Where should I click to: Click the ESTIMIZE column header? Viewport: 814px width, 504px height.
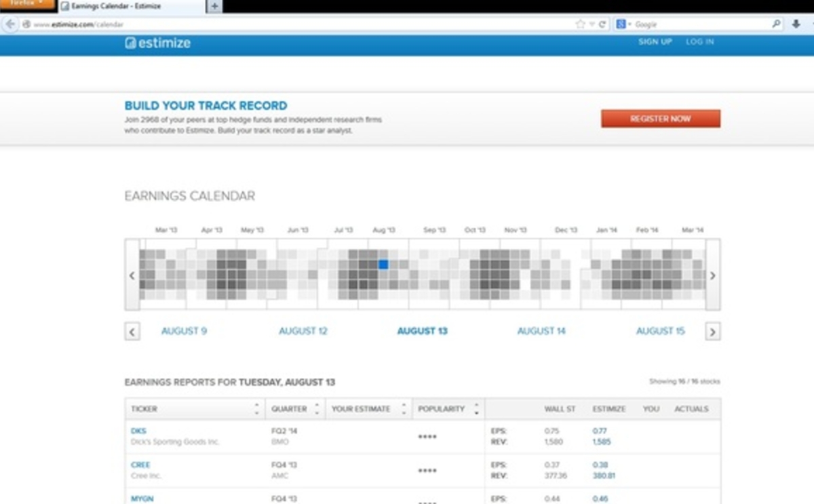[x=608, y=409]
